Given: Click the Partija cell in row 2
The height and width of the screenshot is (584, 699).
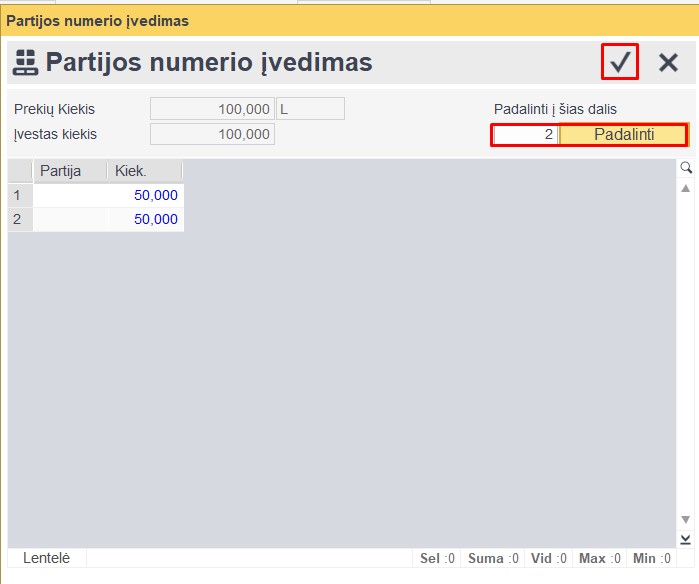Looking at the screenshot, I should [x=70, y=219].
